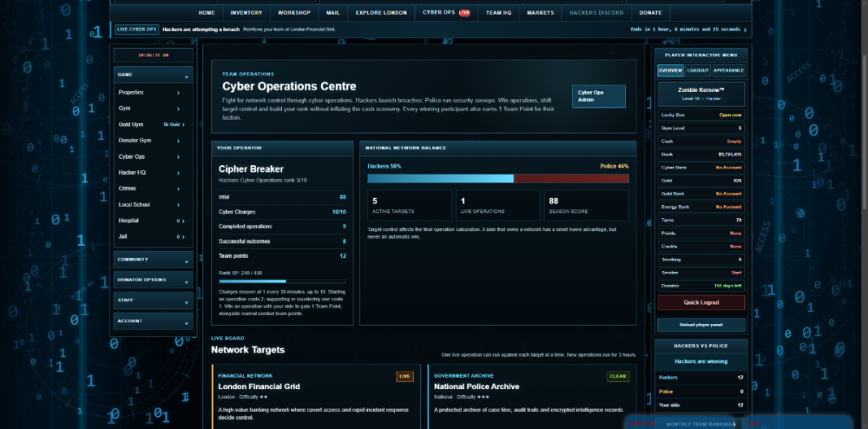Click the red LIVE badge beside Cyber Ops
The height and width of the screenshot is (429, 868).
coord(464,13)
